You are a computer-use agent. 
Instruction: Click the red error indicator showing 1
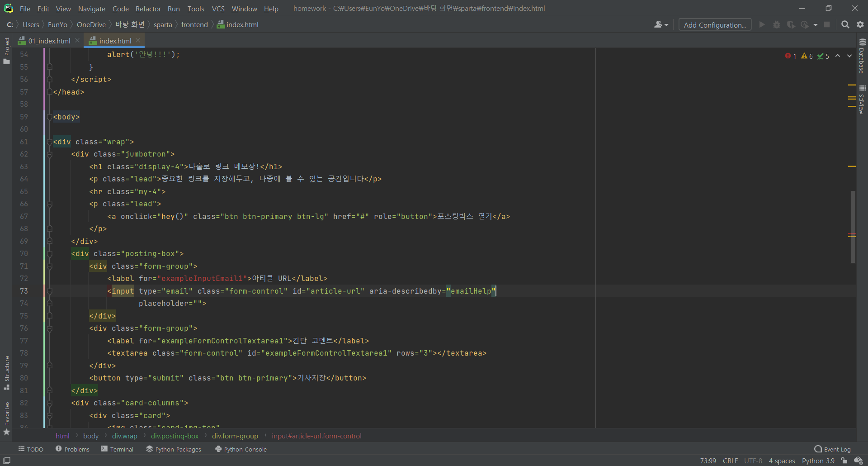(x=791, y=56)
